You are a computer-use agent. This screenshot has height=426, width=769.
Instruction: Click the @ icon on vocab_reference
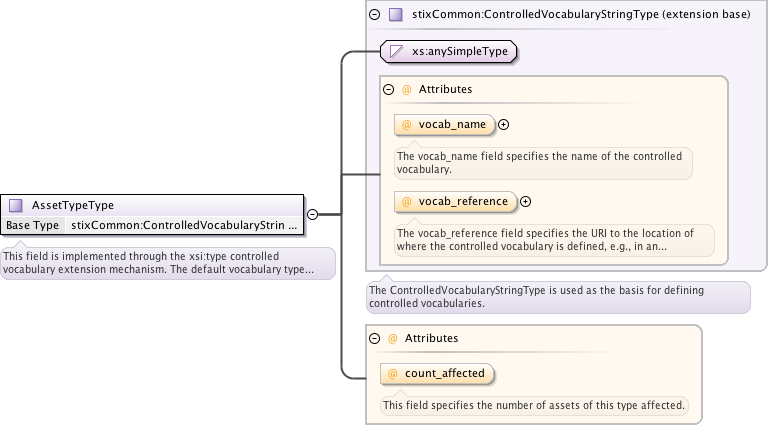[407, 202]
